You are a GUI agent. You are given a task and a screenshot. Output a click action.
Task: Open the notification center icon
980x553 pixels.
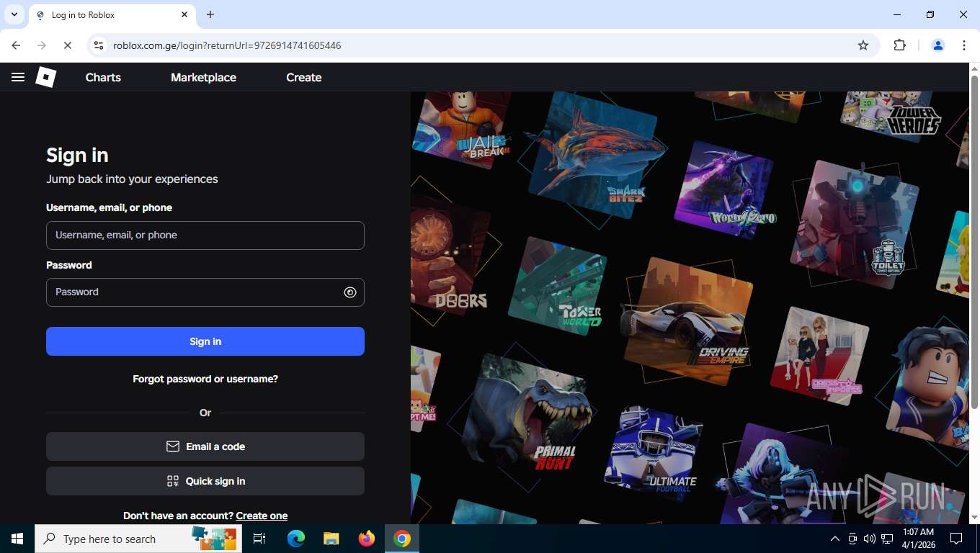957,539
